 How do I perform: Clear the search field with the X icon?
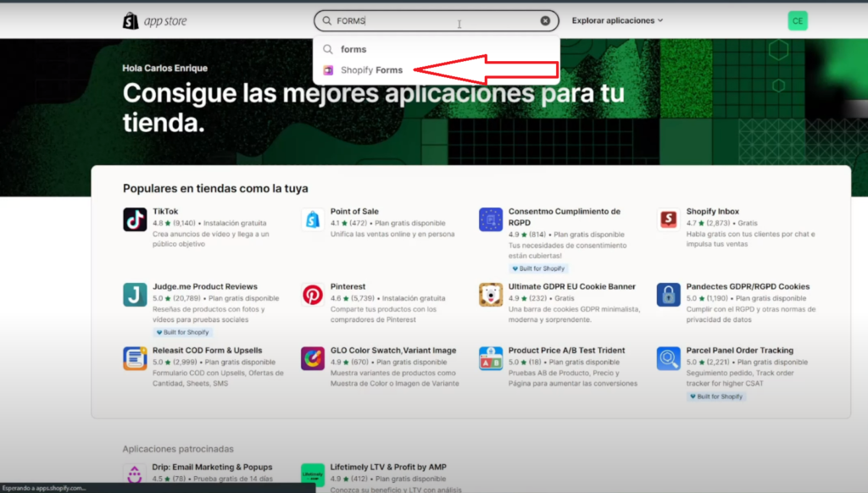tap(545, 21)
